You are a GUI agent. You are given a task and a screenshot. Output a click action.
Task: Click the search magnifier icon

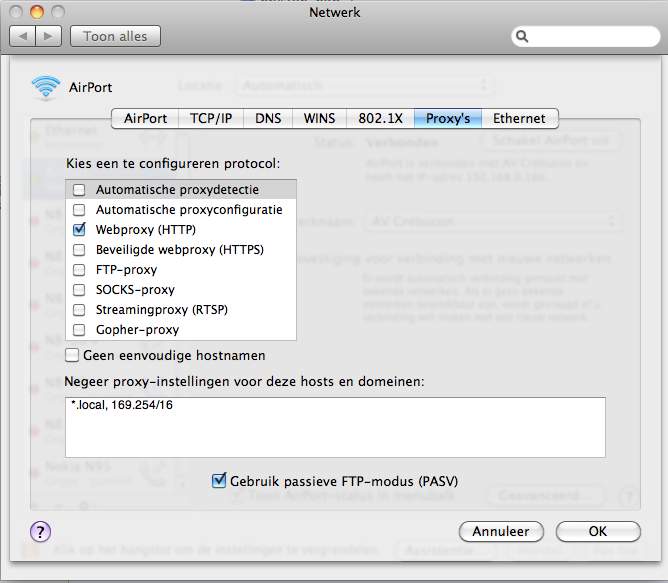pyautogui.click(x=522, y=37)
